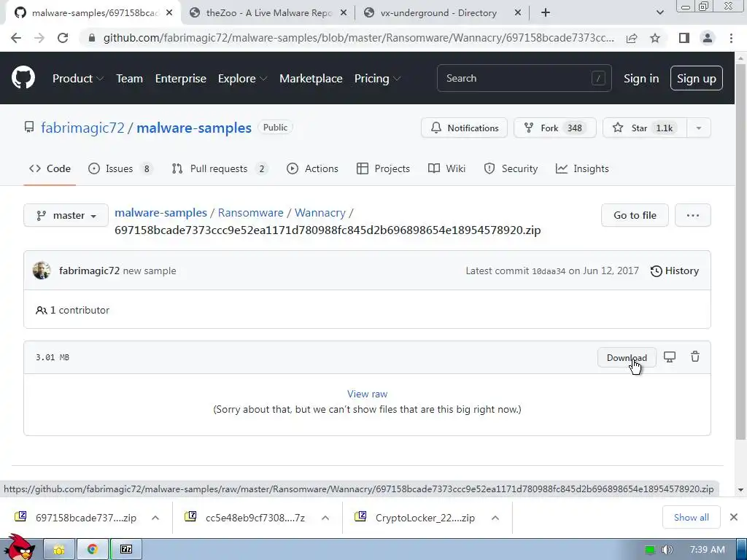Screen dimensions: 747x560
Task: Open the tab search chevron
Action: (659, 13)
